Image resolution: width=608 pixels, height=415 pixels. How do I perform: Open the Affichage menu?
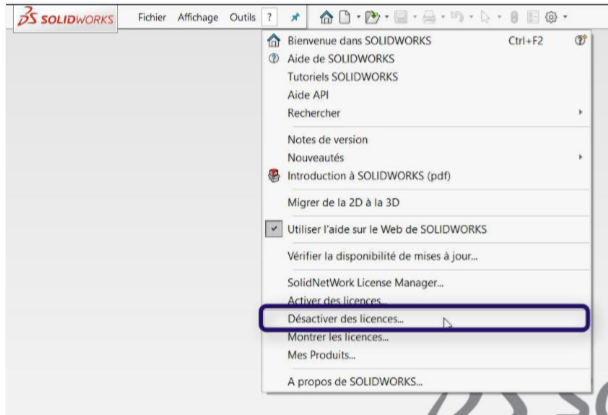point(198,17)
